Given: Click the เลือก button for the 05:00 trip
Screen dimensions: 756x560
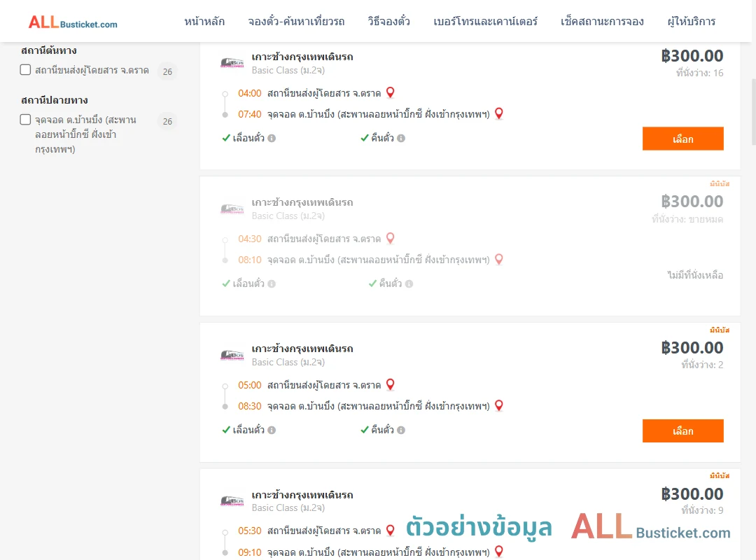Looking at the screenshot, I should click(682, 430).
